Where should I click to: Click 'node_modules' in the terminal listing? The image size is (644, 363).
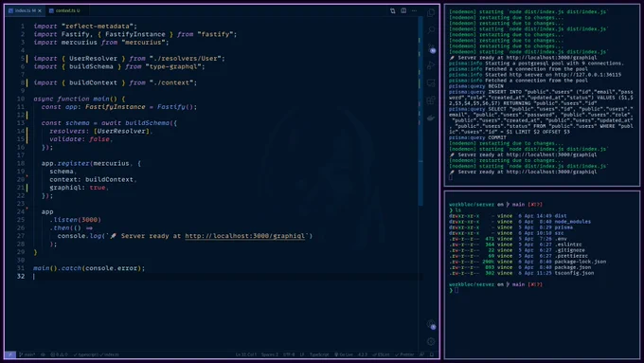pos(573,222)
